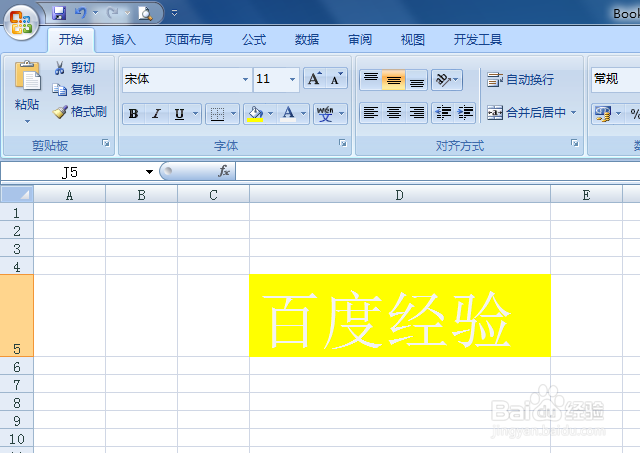640x453 pixels.
Task: Toggle middle vertical alignment
Action: click(x=394, y=79)
